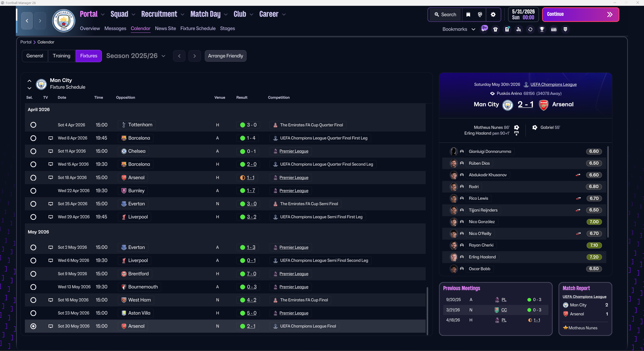Click the Man City club badge

pyautogui.click(x=64, y=21)
